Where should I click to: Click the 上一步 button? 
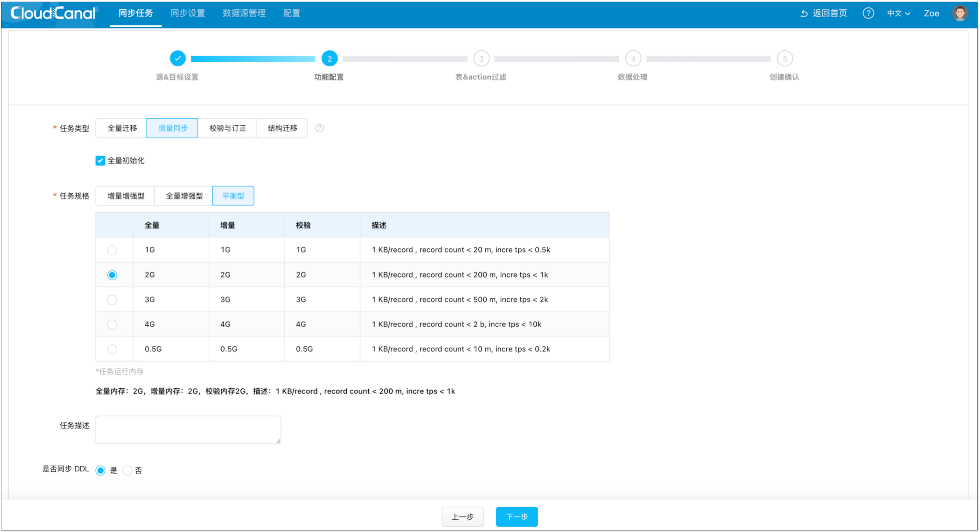(x=462, y=516)
